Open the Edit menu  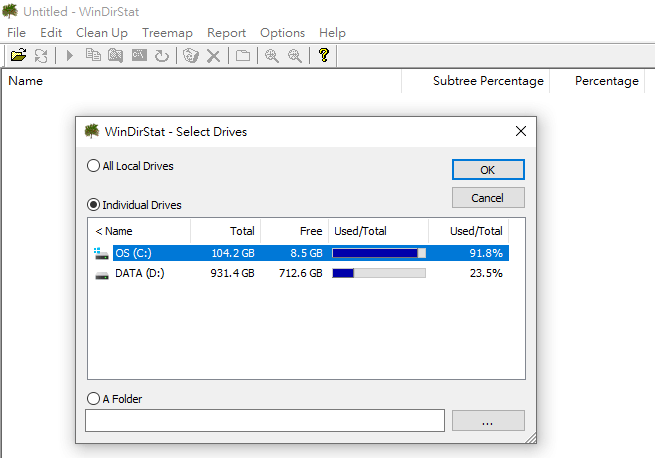51,33
